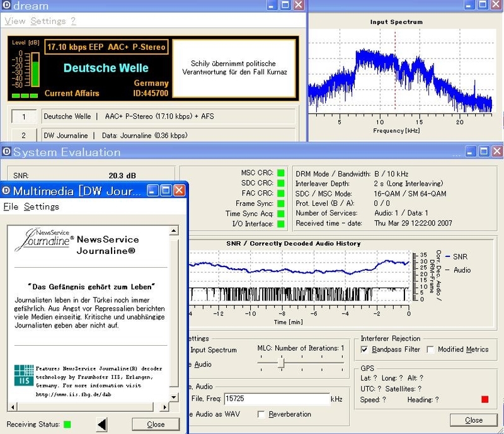
Task: Minimize the dream main window
Action: 272,5
